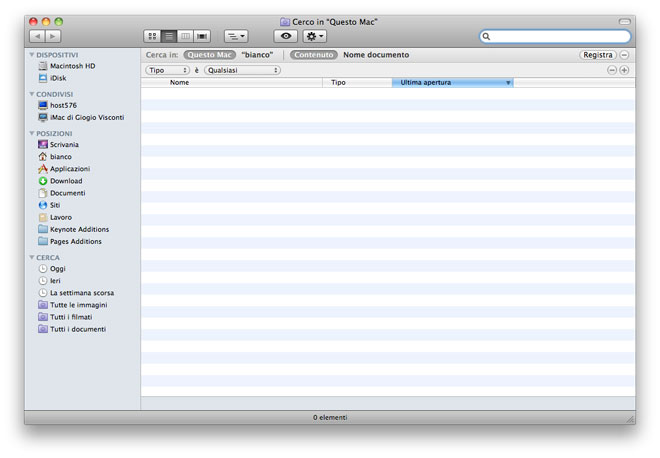Switch to column view
This screenshot has height=458, width=660.
pos(185,36)
